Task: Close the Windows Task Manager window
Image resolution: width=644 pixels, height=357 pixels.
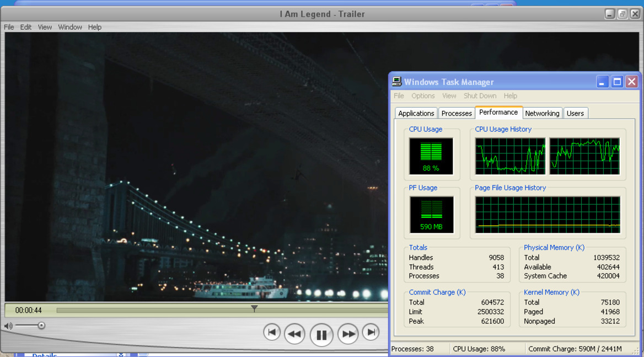Action: pos(632,82)
